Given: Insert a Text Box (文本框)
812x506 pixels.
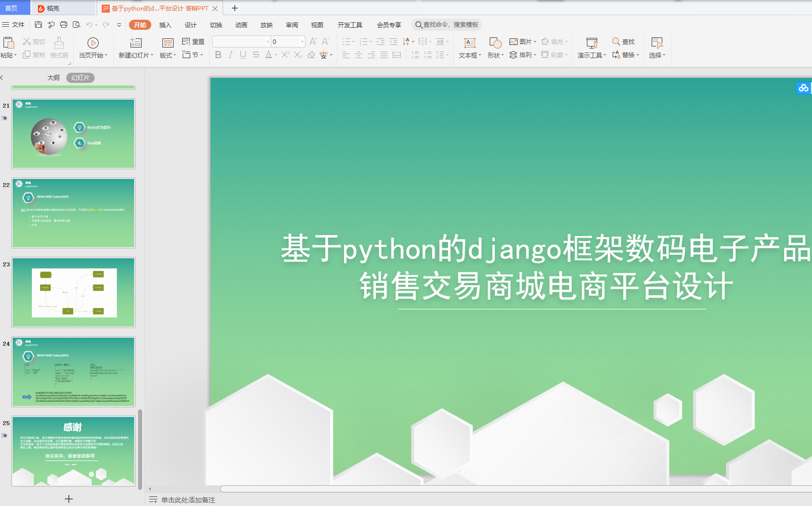Looking at the screenshot, I should (x=470, y=48).
